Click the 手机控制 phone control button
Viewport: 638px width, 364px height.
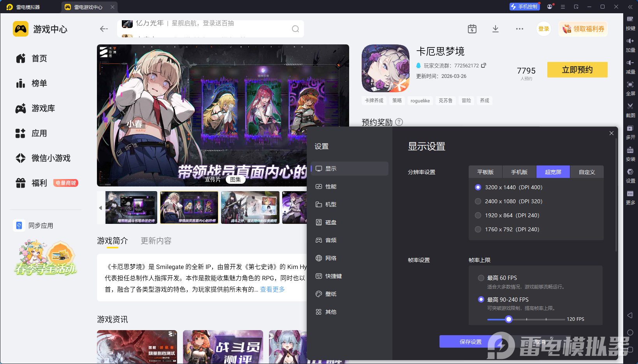coord(524,7)
